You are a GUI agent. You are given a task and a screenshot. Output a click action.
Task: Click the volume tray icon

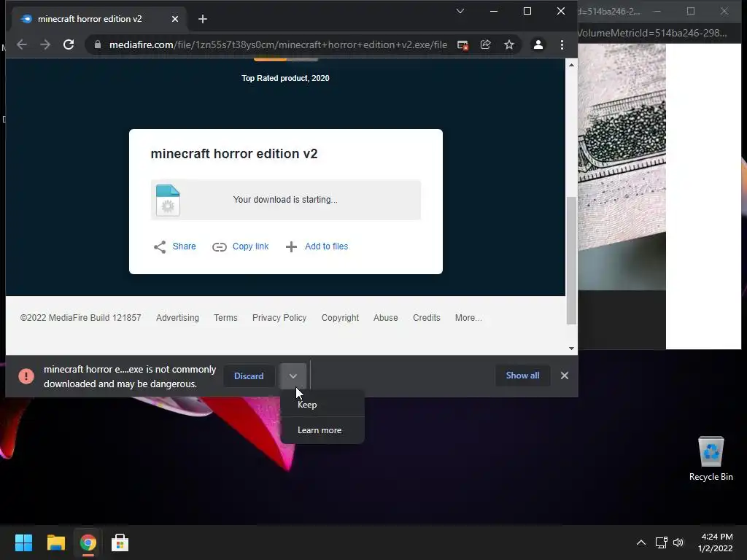point(678,542)
